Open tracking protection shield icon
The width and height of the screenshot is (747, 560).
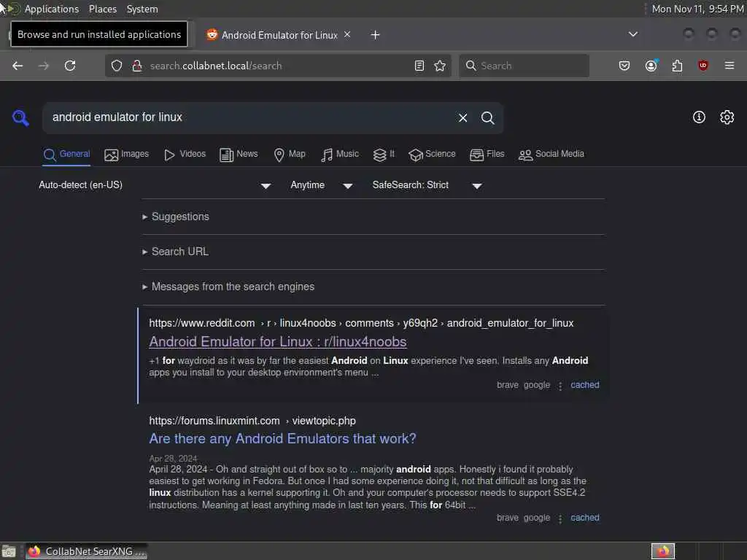117,66
